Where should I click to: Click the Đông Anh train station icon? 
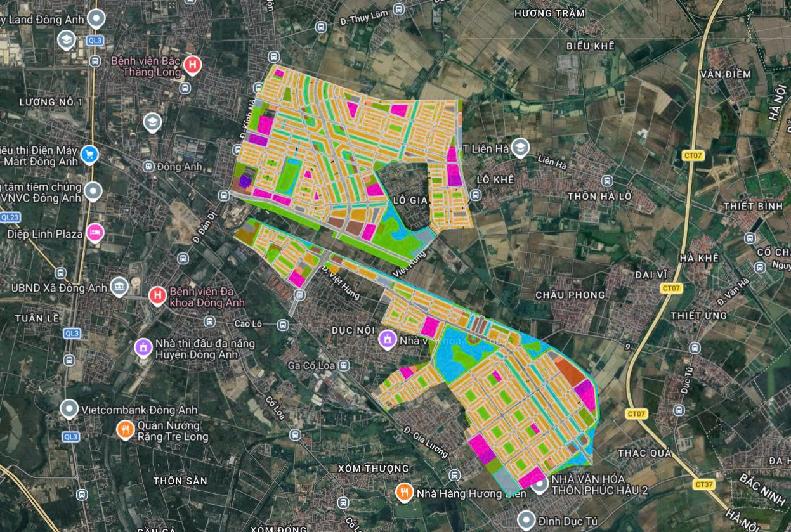coord(148,167)
